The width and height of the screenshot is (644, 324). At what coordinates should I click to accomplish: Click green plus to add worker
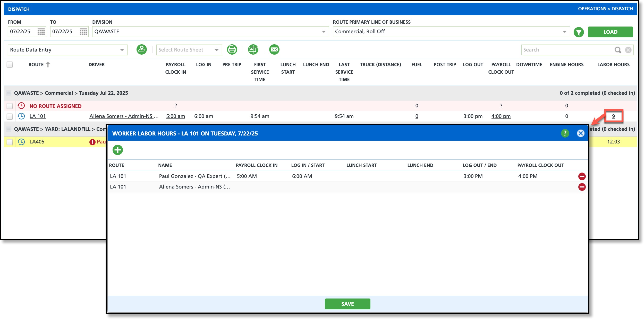pyautogui.click(x=118, y=150)
